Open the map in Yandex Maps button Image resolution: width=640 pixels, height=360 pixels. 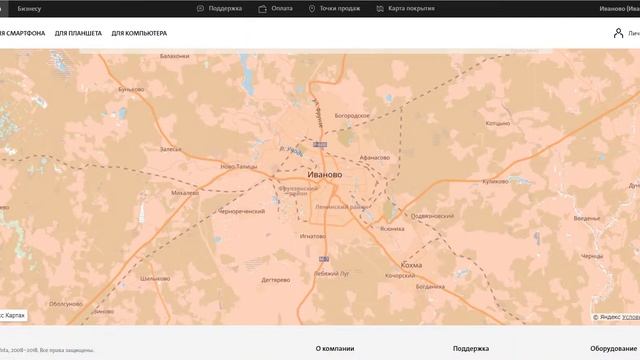[13, 316]
